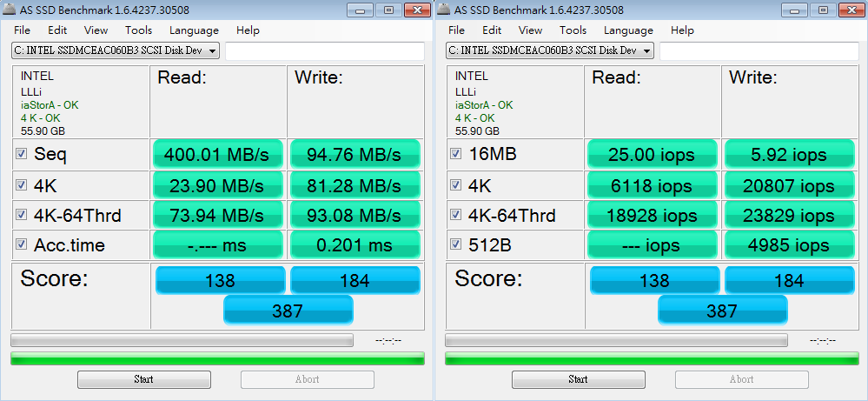
Task: Click the AS SSD icon in the right window title bar
Action: (x=443, y=10)
